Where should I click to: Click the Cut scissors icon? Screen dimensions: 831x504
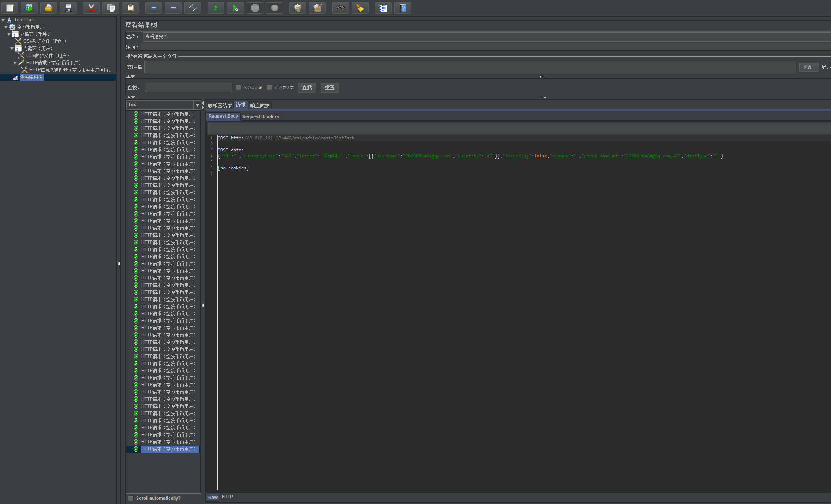91,8
